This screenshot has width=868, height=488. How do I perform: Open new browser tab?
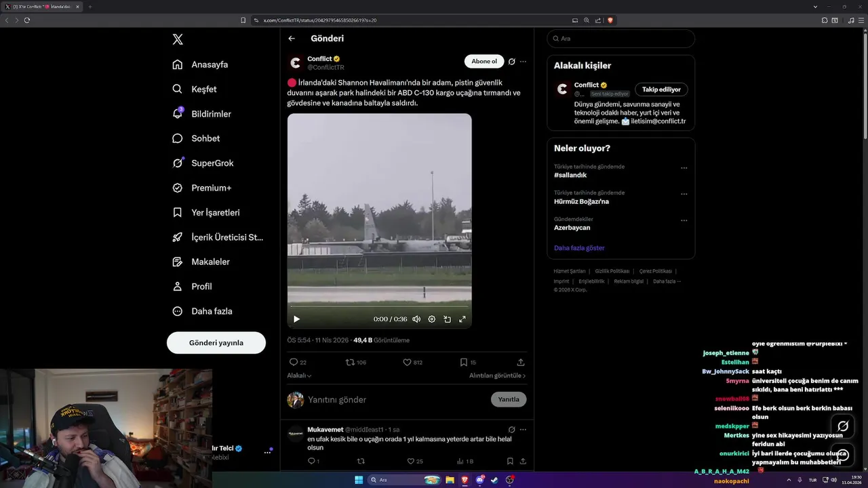[90, 7]
